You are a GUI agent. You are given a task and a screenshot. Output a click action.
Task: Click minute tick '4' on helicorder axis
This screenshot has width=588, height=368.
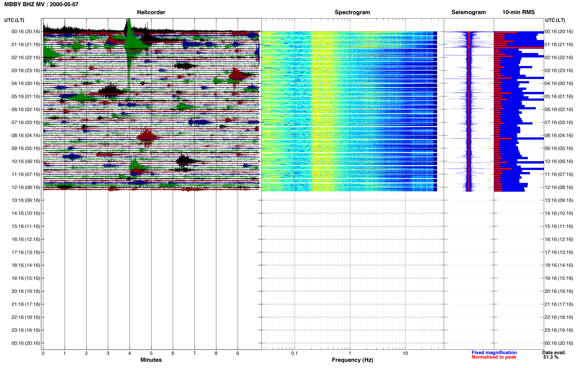[x=130, y=353]
